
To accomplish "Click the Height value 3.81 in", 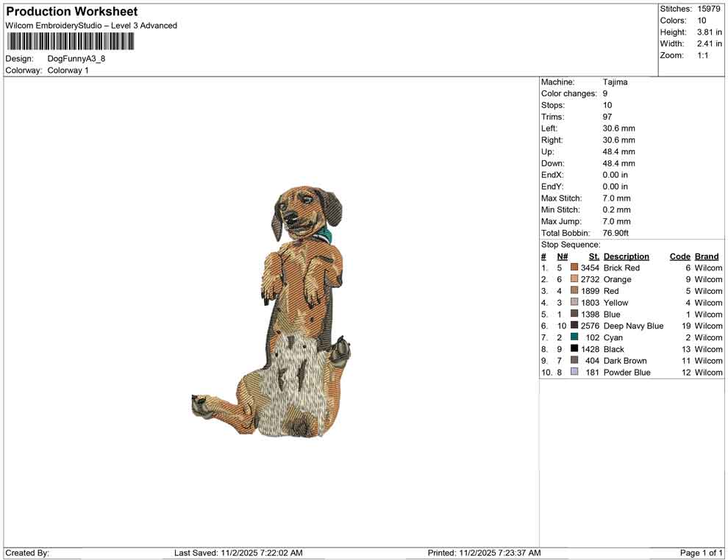I will pos(710,32).
